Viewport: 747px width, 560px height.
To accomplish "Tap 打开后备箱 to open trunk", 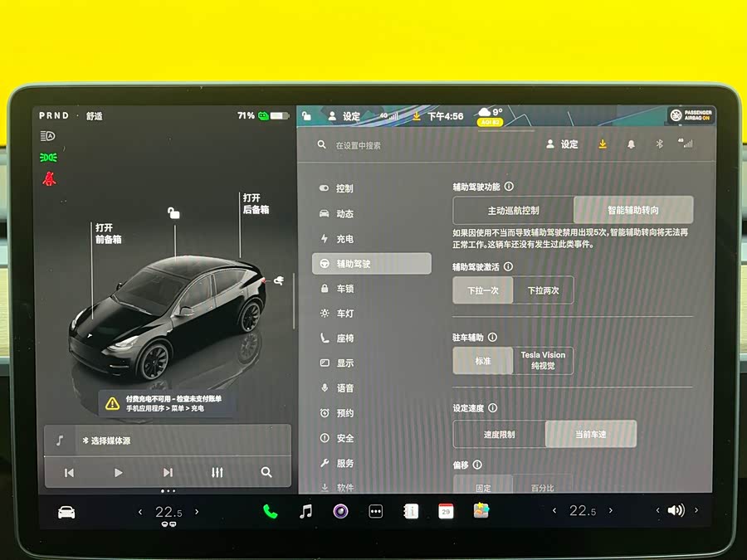I will tap(256, 204).
